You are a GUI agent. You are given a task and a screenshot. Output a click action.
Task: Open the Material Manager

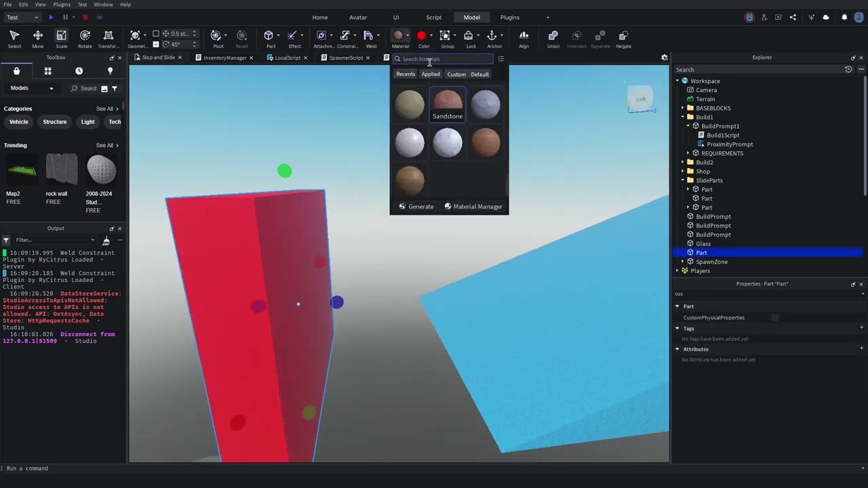(473, 206)
